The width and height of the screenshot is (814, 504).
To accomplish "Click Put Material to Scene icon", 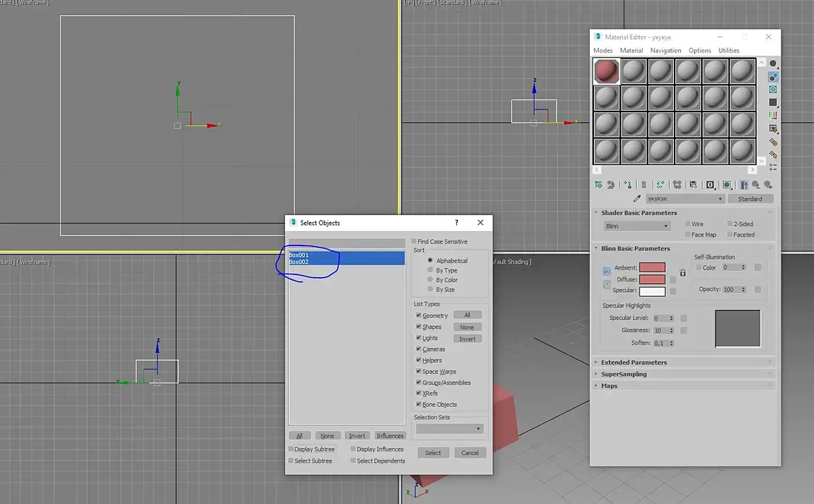I will coord(611,185).
